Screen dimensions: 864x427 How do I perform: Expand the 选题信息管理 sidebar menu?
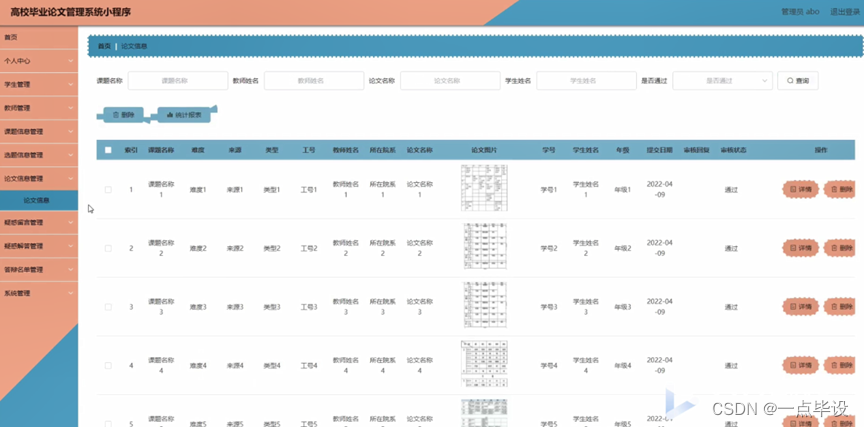[x=39, y=155]
